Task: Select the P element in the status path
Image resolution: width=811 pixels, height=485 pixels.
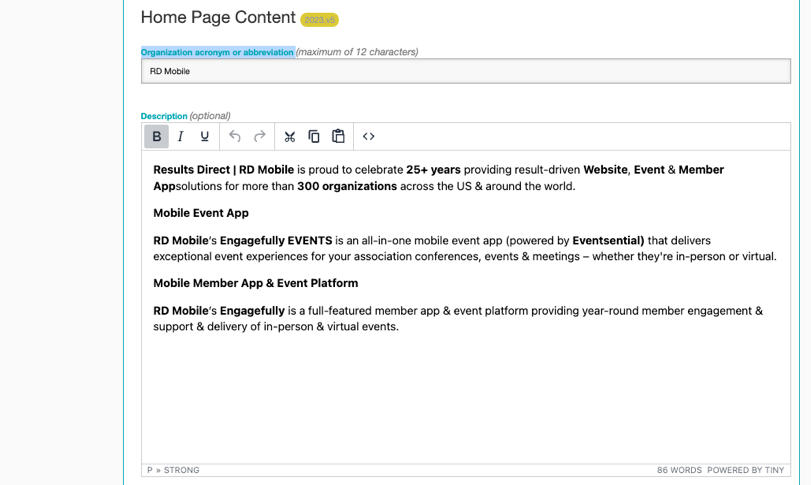Action: point(150,470)
